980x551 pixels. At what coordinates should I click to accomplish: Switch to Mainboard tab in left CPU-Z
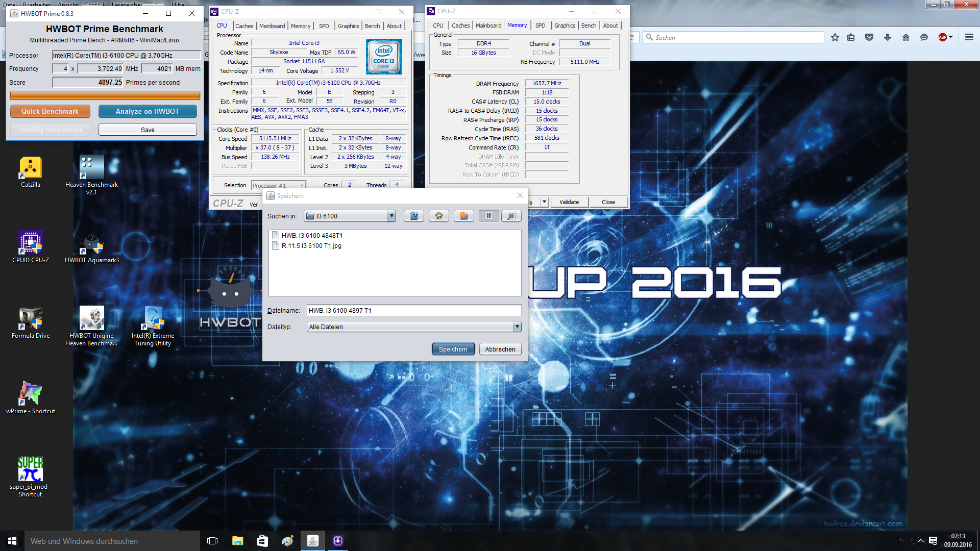272,26
